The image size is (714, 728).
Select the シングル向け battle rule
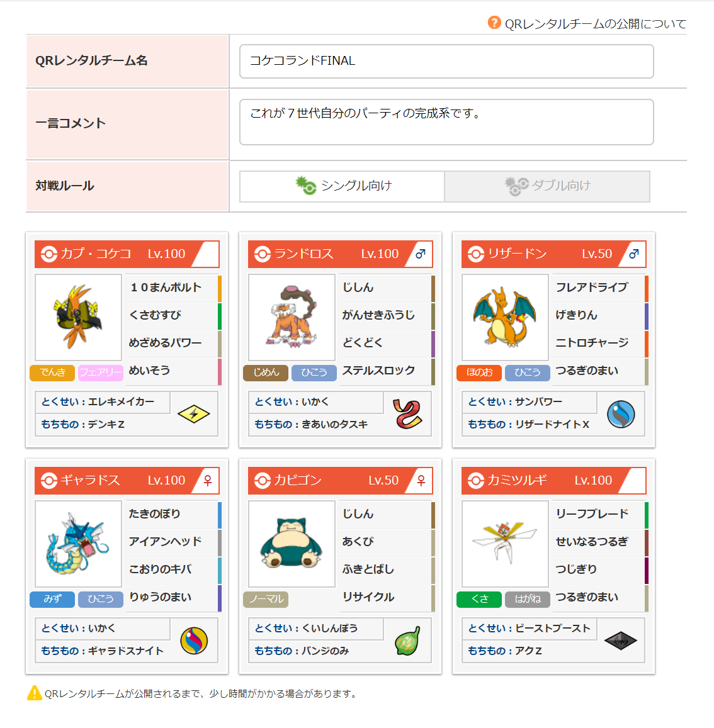coord(343,186)
